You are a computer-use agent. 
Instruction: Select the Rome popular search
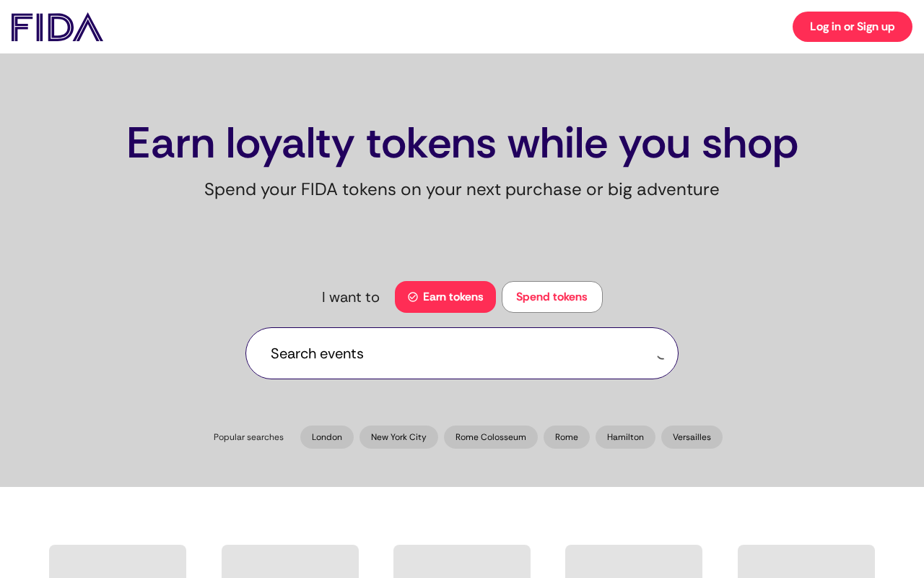click(567, 437)
